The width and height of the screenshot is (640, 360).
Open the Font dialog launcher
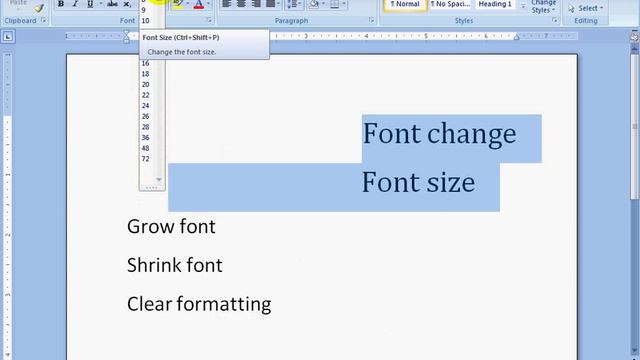pos(209,20)
